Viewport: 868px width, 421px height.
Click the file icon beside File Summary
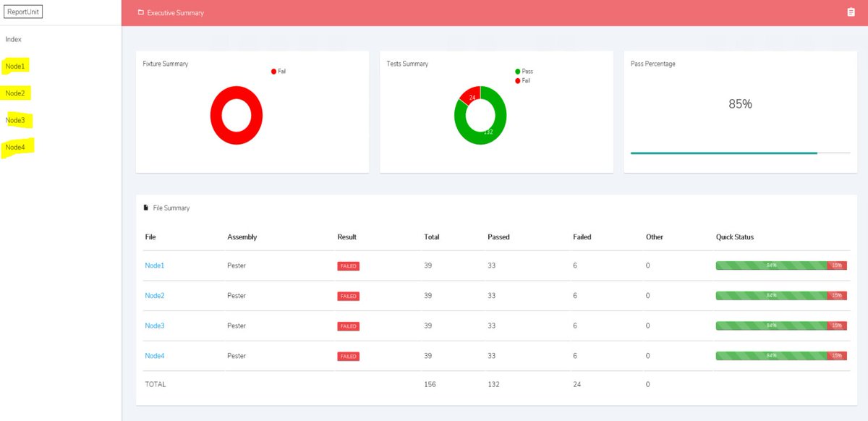point(146,208)
